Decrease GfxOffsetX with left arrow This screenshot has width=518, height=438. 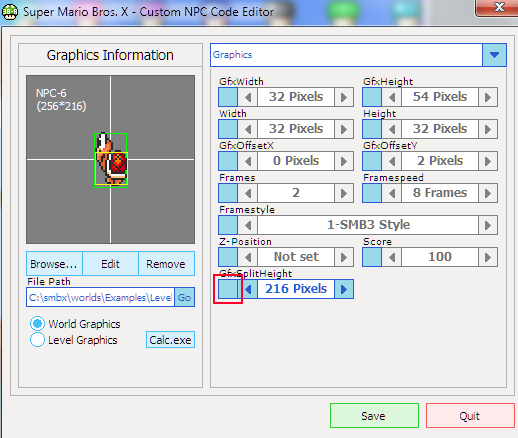click(248, 161)
